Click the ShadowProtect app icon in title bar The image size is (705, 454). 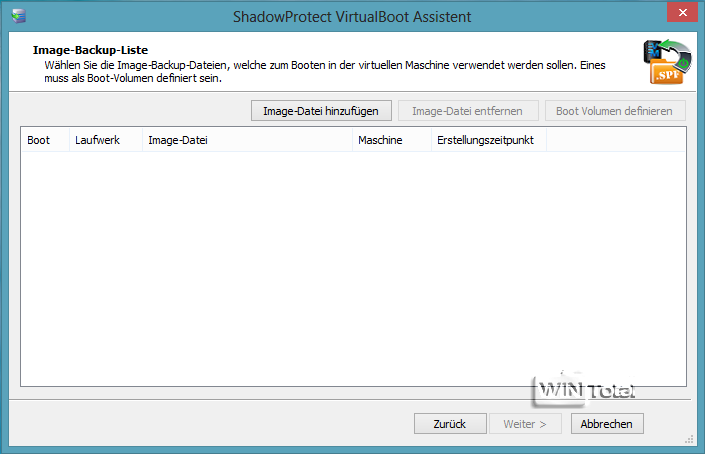click(x=19, y=17)
